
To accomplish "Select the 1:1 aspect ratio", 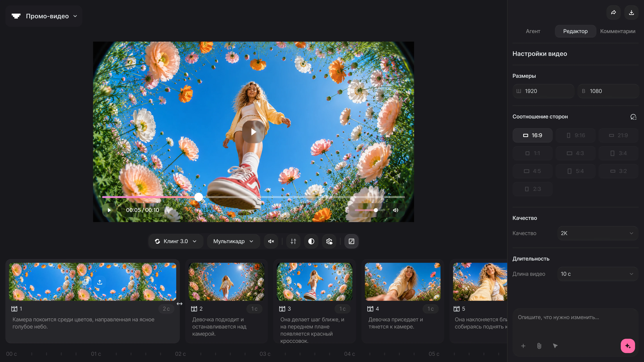I will pos(533,153).
